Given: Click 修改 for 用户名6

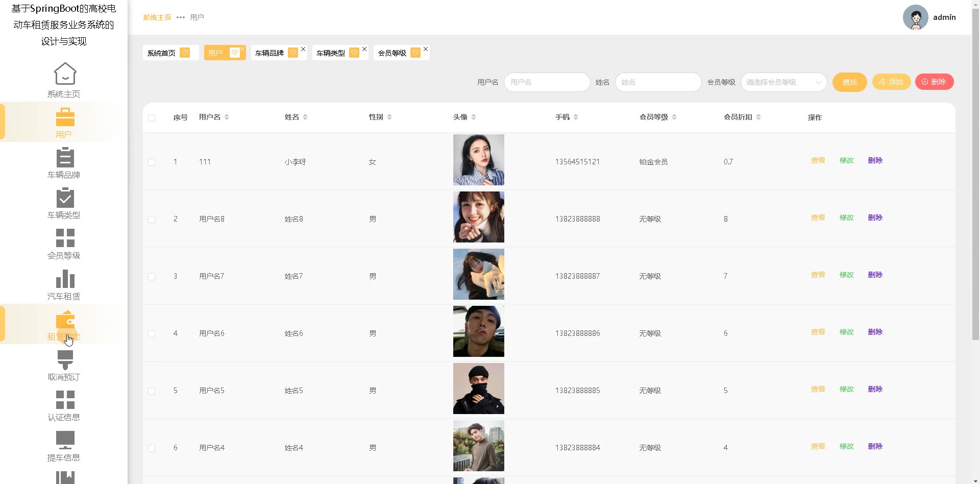Looking at the screenshot, I should point(847,332).
